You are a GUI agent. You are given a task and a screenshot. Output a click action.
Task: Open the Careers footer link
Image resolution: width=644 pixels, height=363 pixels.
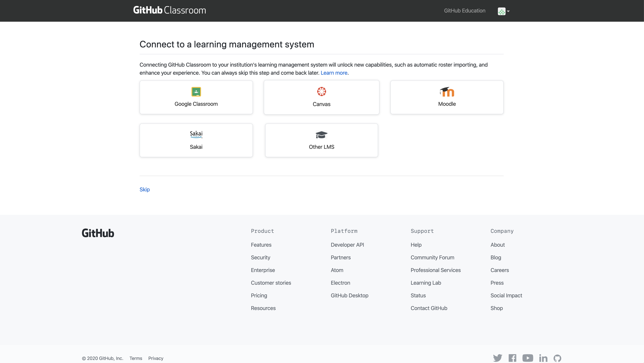[x=499, y=270]
